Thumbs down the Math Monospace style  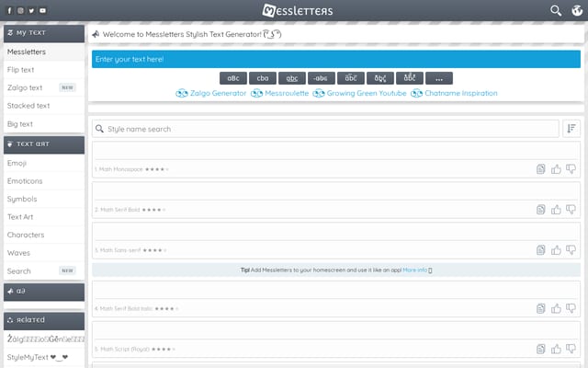tap(571, 169)
